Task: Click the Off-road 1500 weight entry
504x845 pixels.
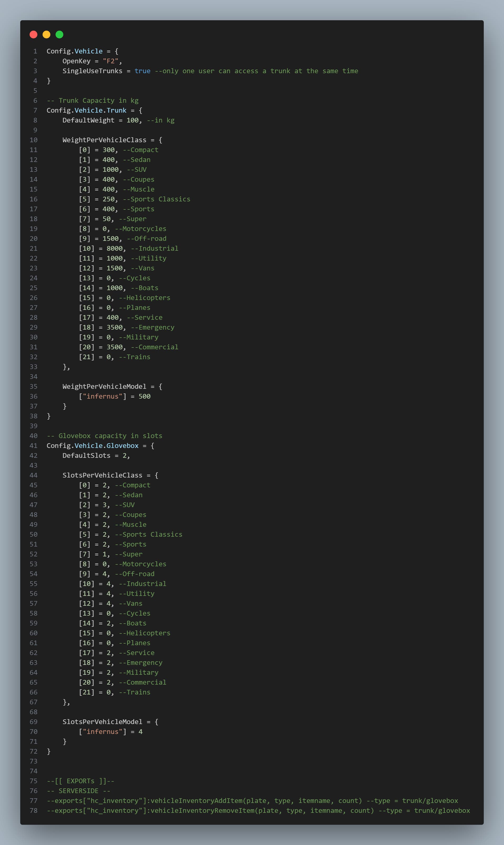Action: (122, 239)
